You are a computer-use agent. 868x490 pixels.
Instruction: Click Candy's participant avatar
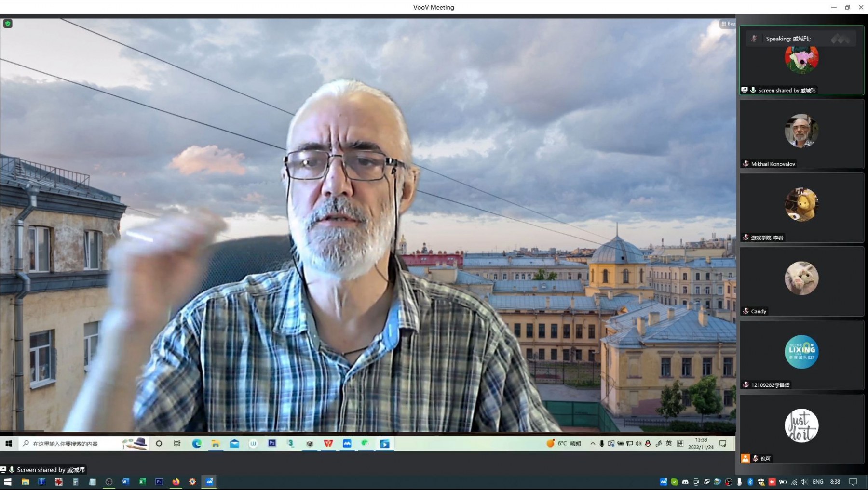click(801, 278)
